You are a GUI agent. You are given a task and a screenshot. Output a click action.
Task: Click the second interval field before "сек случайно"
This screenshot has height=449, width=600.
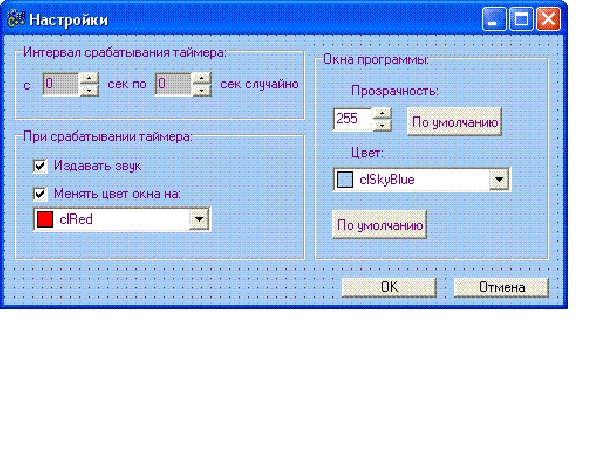(173, 84)
